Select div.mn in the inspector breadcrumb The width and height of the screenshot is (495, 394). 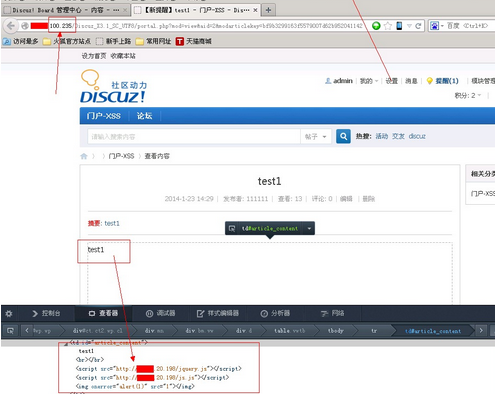[154, 331]
